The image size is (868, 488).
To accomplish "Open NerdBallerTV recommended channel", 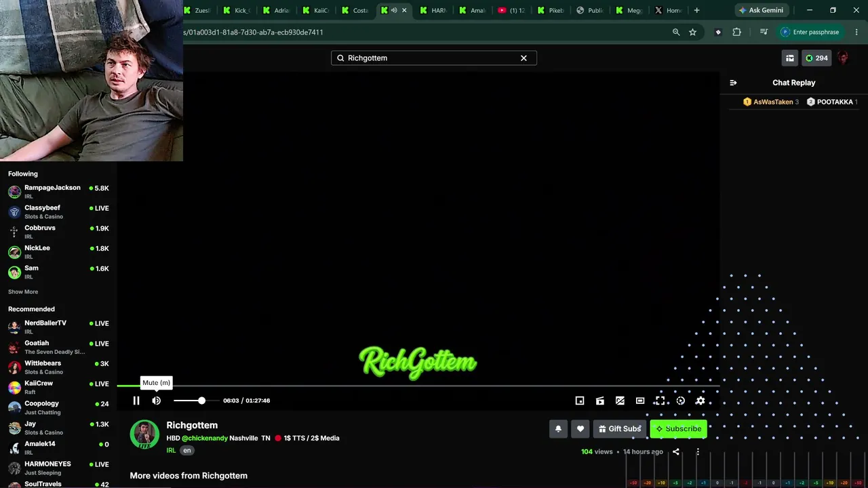I will click(x=58, y=327).
